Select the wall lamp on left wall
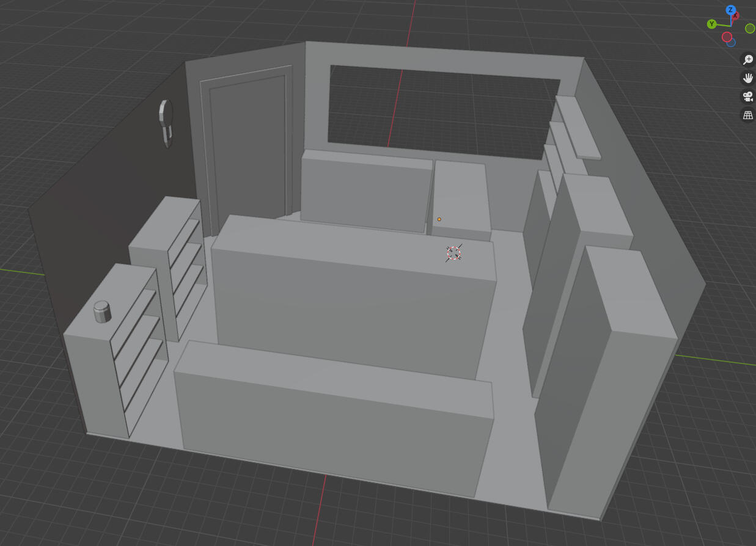This screenshot has height=546, width=756. click(x=166, y=122)
